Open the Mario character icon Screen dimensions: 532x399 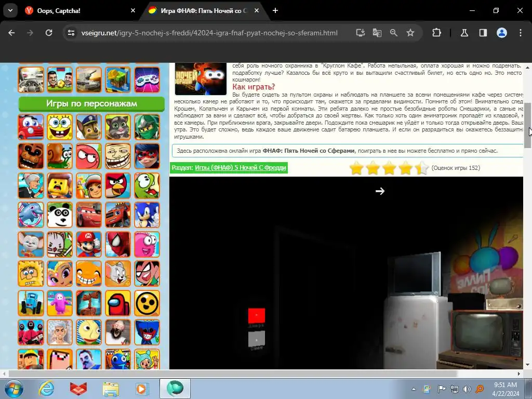tap(89, 244)
